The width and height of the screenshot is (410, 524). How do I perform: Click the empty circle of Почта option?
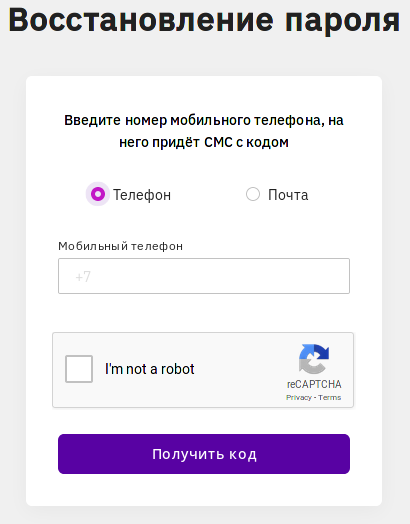pyautogui.click(x=253, y=194)
